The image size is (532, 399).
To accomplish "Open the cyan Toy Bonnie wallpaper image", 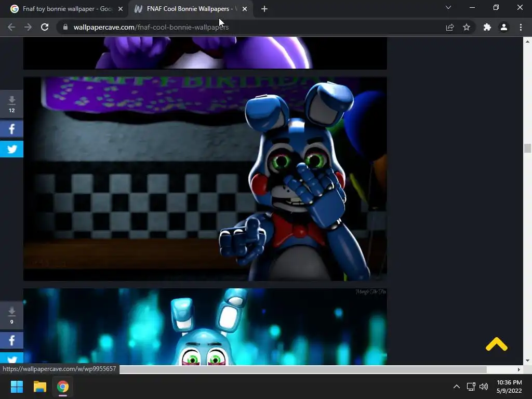I will [x=205, y=327].
